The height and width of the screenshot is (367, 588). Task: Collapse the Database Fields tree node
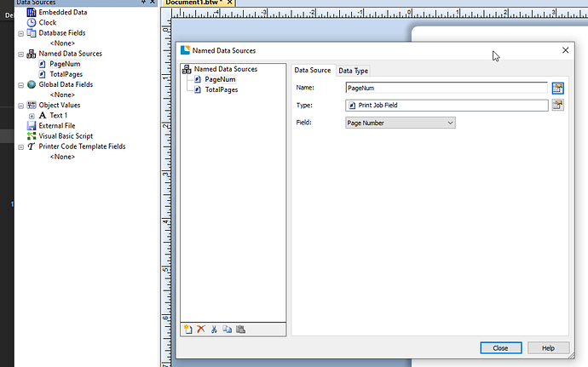click(21, 34)
